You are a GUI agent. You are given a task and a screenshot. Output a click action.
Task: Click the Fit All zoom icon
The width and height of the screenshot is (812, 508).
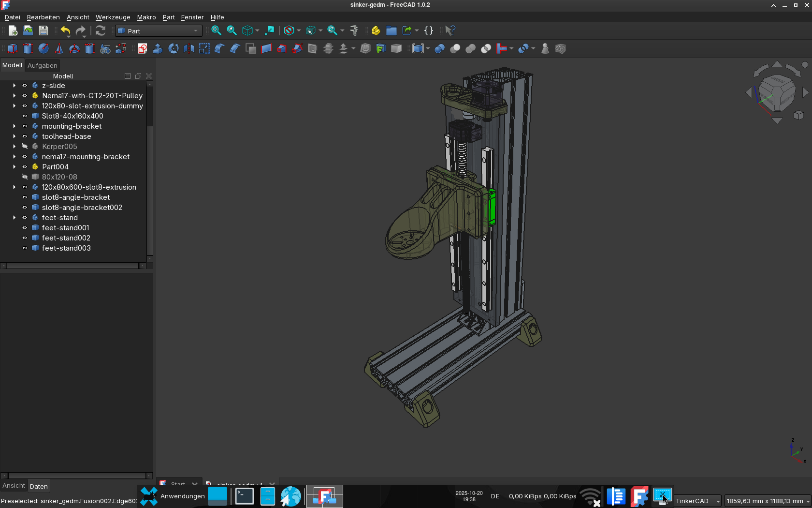[x=216, y=30]
